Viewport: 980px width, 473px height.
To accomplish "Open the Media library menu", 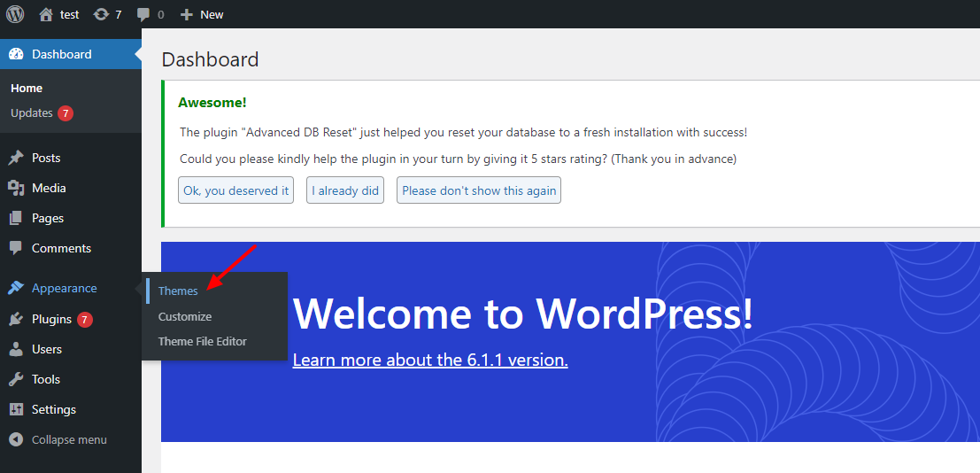I will click(49, 188).
